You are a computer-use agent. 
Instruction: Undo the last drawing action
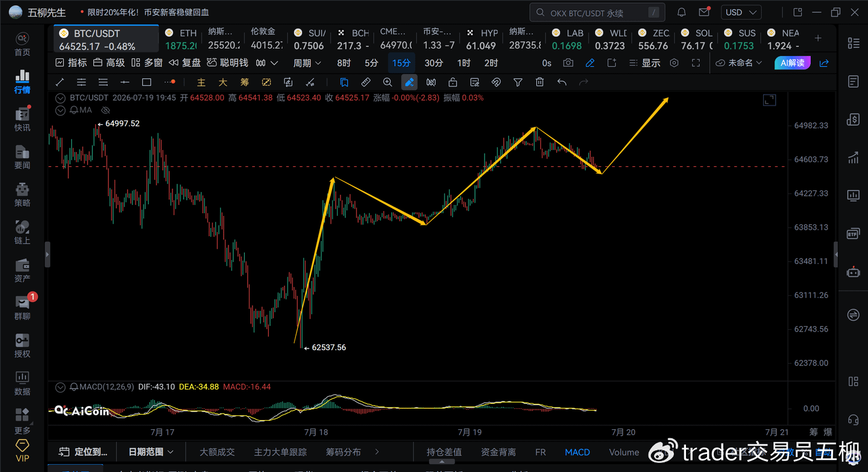pyautogui.click(x=562, y=82)
